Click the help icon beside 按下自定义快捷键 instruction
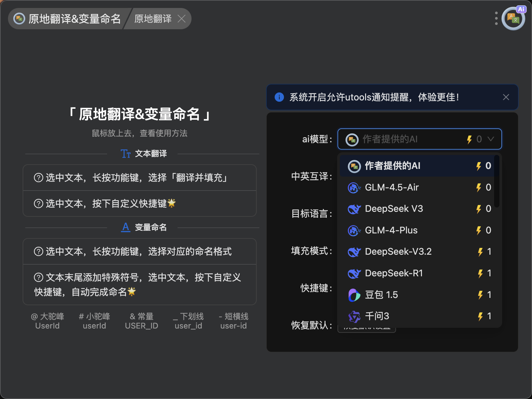The height and width of the screenshot is (399, 532). (x=39, y=203)
